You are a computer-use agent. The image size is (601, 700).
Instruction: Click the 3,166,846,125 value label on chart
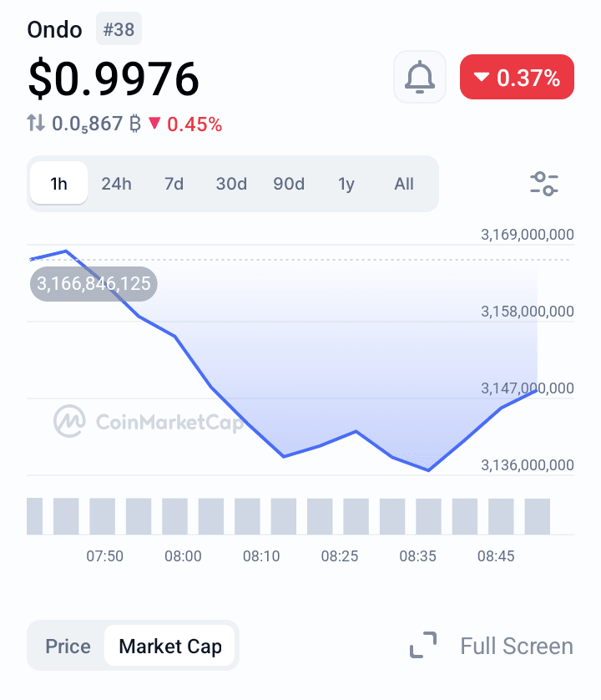coord(93,283)
